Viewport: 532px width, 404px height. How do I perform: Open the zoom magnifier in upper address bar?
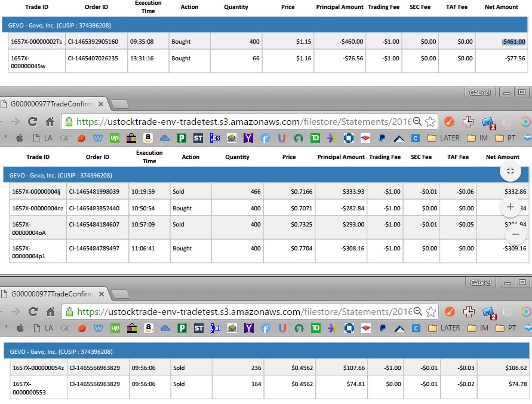pos(417,121)
